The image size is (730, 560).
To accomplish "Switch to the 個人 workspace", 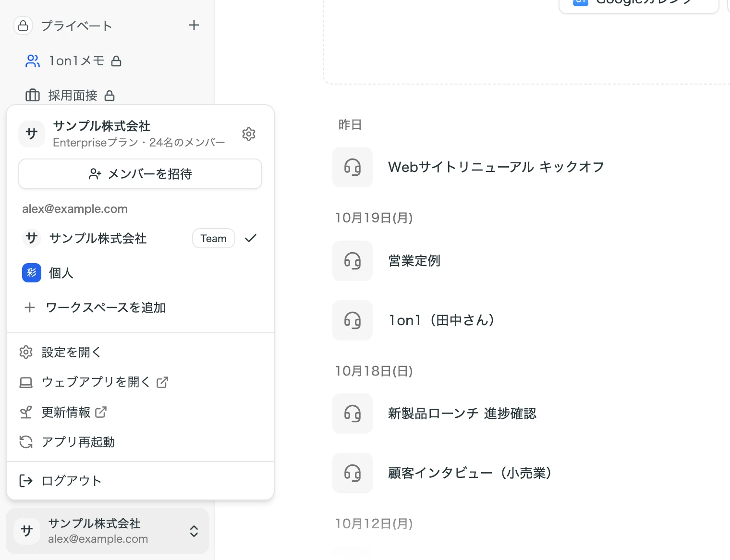I will (x=140, y=273).
